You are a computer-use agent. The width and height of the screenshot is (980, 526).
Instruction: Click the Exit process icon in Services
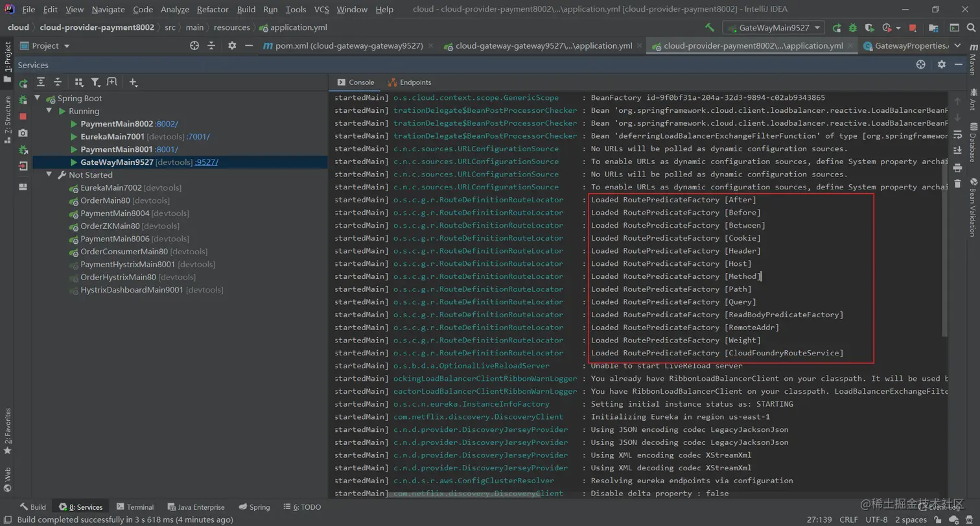(23, 166)
